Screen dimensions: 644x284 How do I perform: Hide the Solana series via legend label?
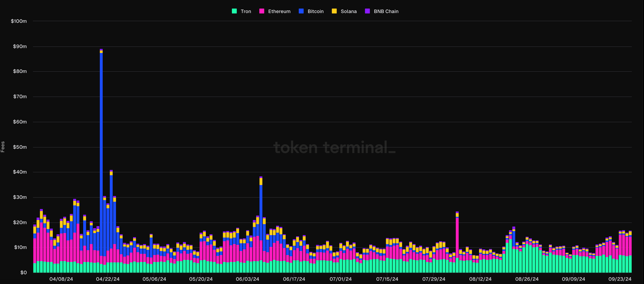pos(348,11)
